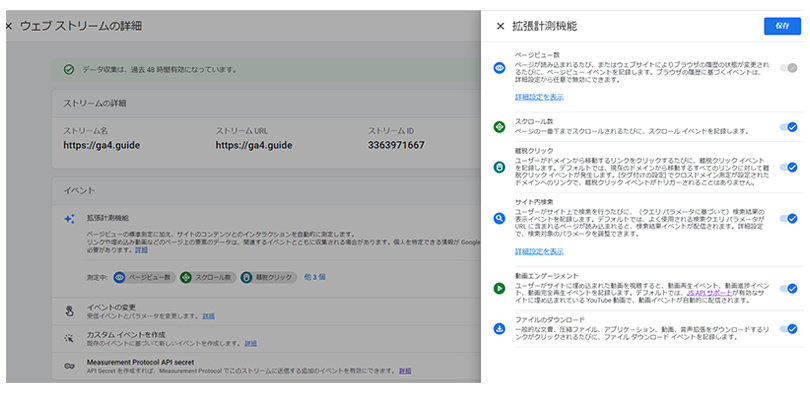Click the イベントの変更 touch icon

69,311
